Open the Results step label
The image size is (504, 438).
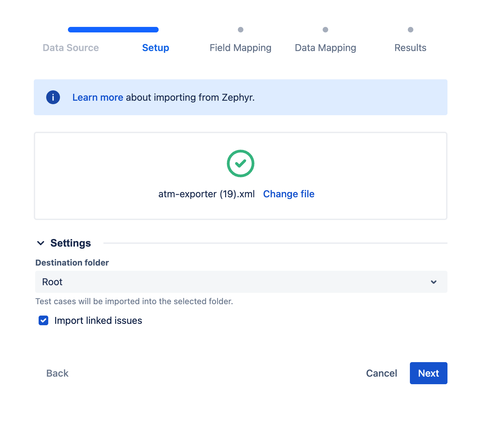(410, 48)
